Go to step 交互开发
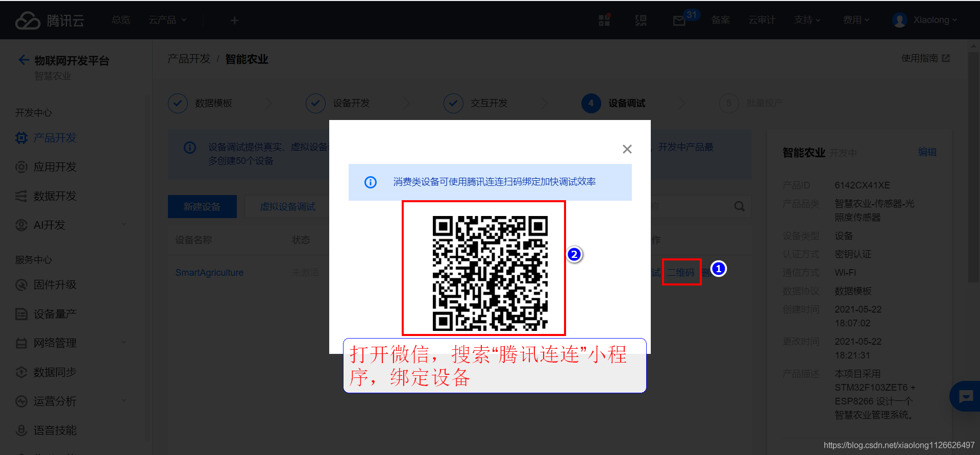The image size is (980, 455). click(x=476, y=103)
